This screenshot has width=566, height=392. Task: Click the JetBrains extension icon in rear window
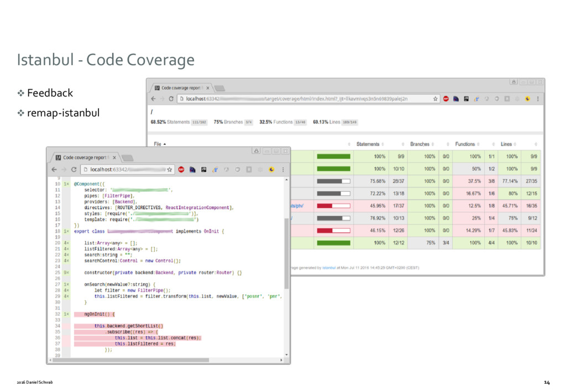click(x=467, y=98)
